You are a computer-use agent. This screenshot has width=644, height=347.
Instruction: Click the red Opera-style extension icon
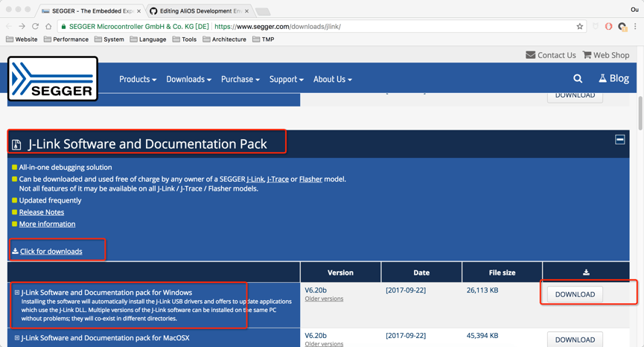point(609,26)
